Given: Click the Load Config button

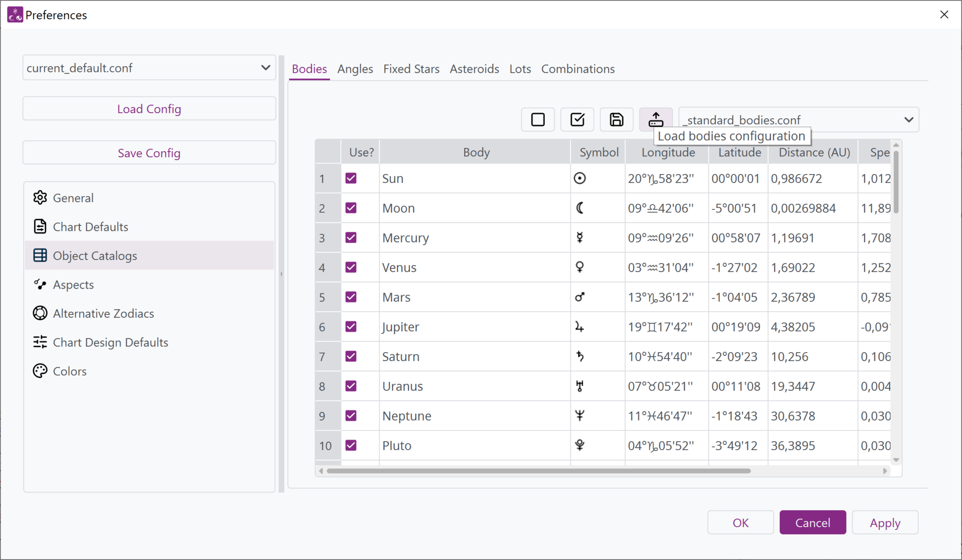Looking at the screenshot, I should point(149,109).
